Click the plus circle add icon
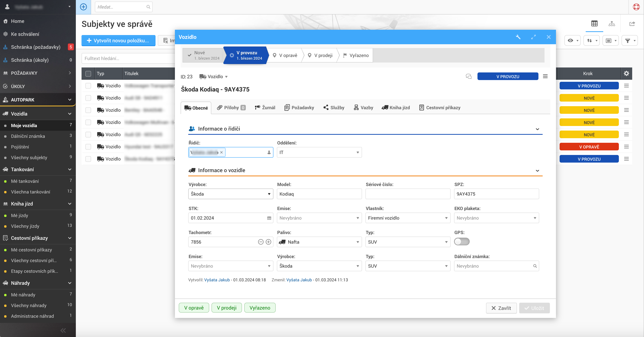 click(83, 7)
